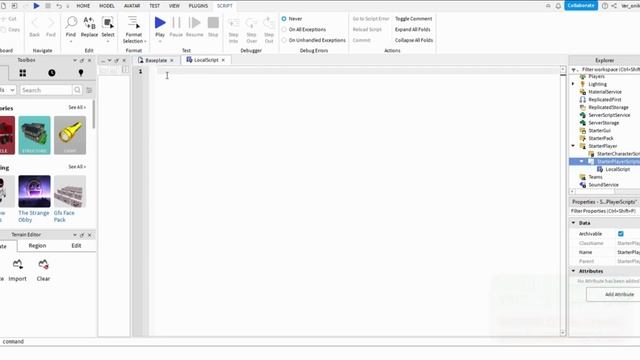Click Collapse All Folds
This screenshot has height=360, width=640.
414,40
